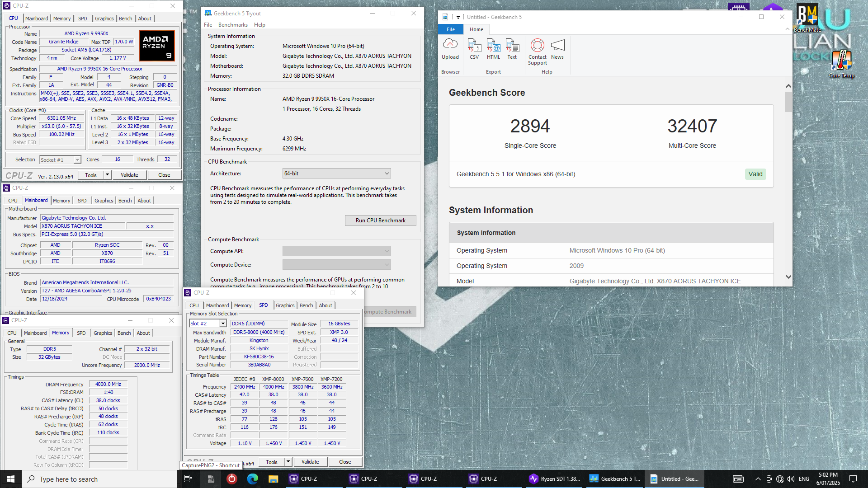
Task: Open File Explorer from taskbar
Action: (x=274, y=479)
